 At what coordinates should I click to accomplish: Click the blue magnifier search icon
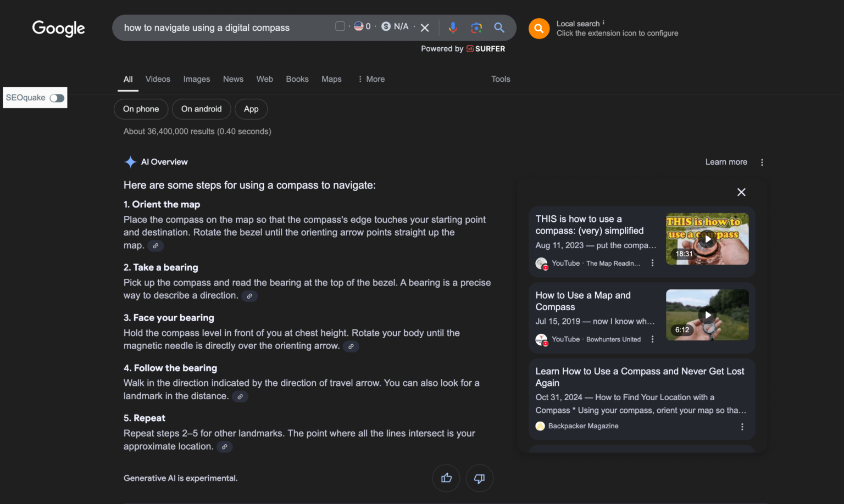click(x=499, y=27)
